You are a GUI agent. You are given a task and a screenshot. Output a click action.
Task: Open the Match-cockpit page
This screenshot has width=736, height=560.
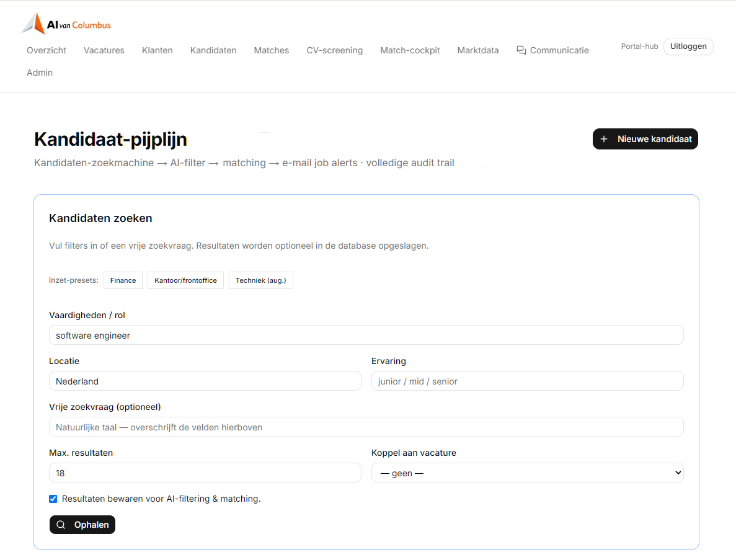[410, 50]
